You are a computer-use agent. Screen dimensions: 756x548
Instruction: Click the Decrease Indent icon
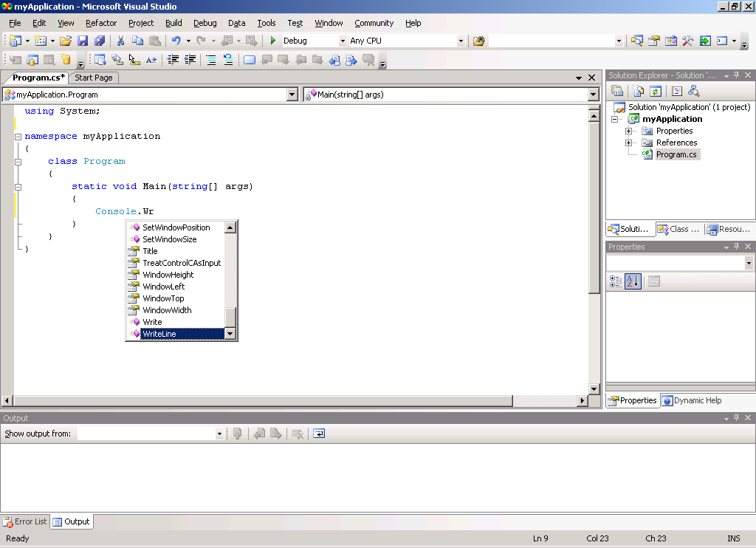click(173, 60)
